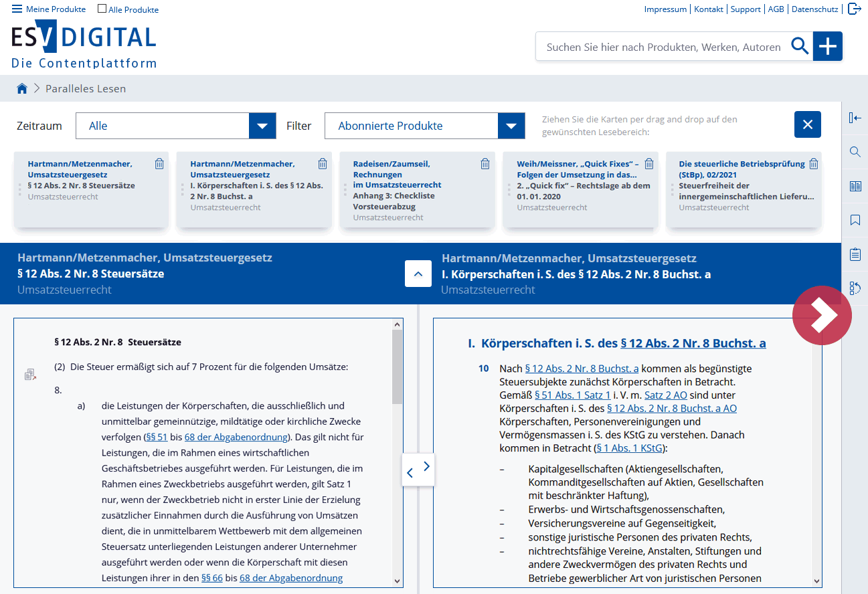The image size is (868, 594).
Task: Click the logout icon in the header
Action: [x=854, y=9]
